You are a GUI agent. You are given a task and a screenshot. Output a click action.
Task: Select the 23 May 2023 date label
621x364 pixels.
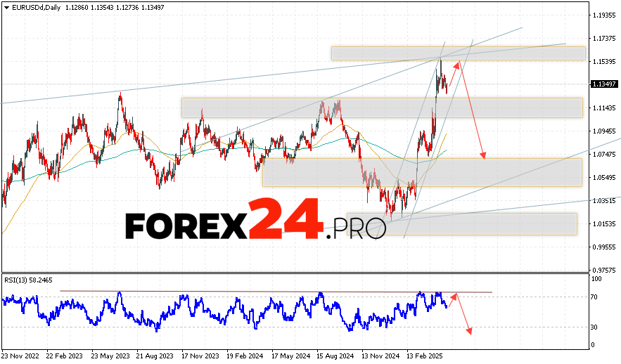[110, 356]
